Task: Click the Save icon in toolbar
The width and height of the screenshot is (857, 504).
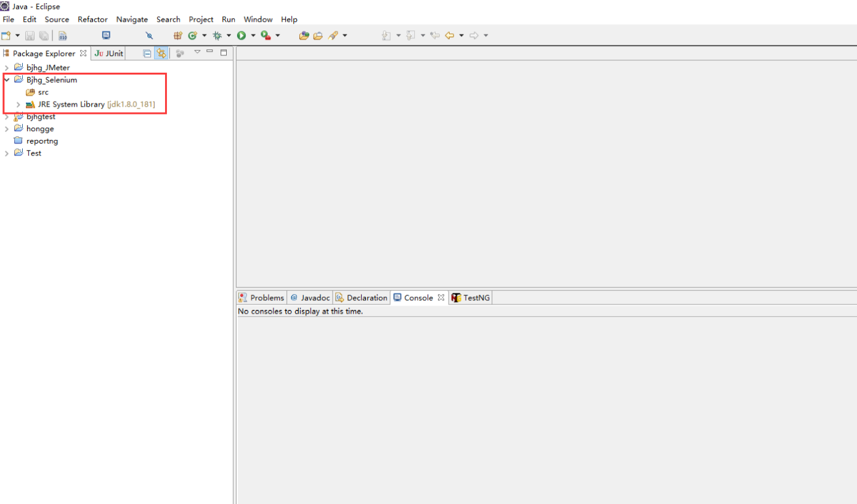Action: coord(30,36)
